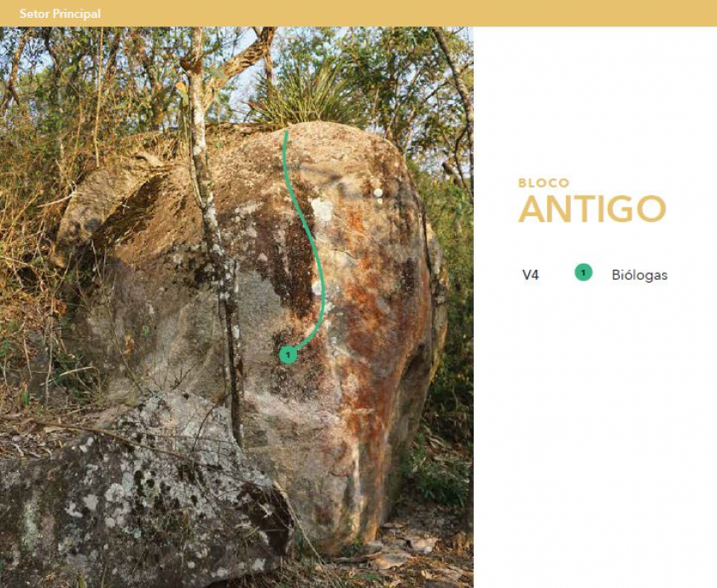Image resolution: width=717 pixels, height=588 pixels.
Task: Click the green number 1 legend circle
Action: (583, 272)
